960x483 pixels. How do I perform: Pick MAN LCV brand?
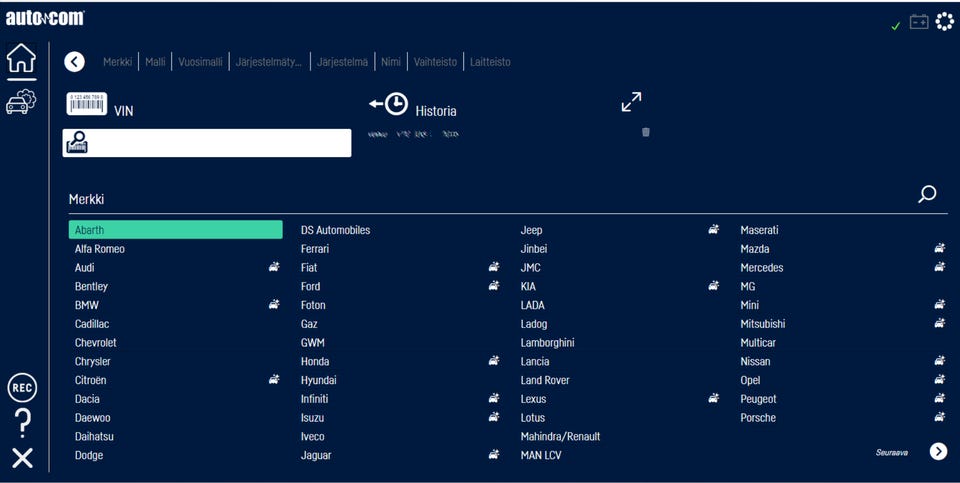tap(541, 455)
